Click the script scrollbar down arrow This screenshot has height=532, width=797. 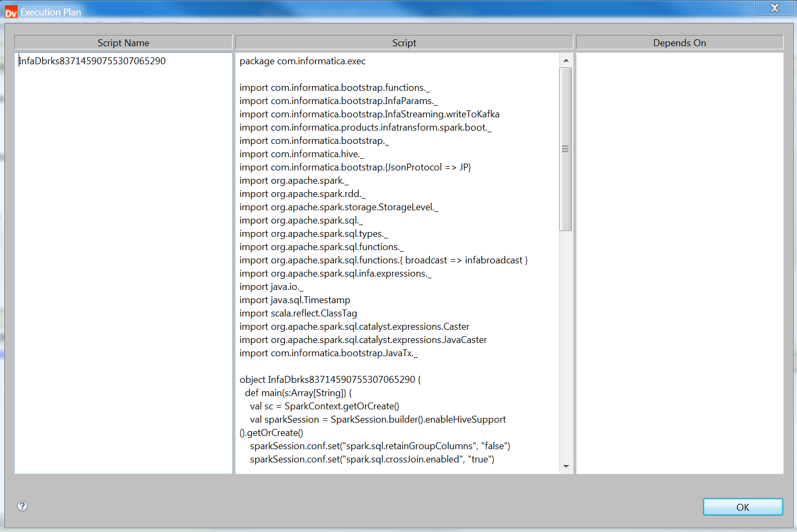click(566, 467)
